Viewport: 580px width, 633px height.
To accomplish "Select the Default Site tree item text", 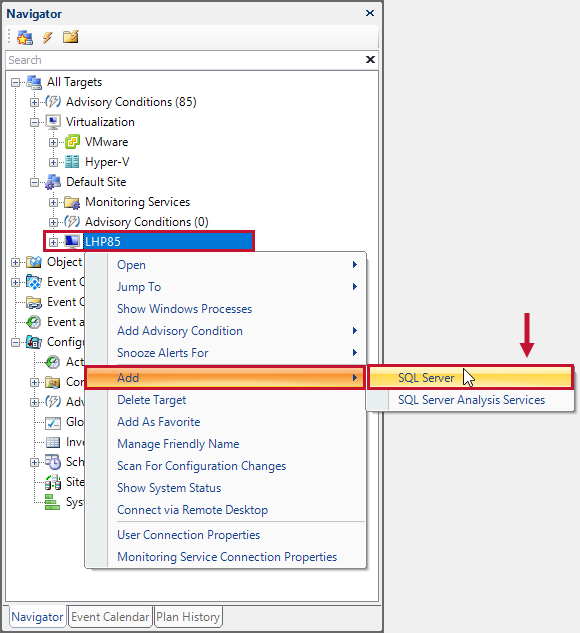I will 96,182.
